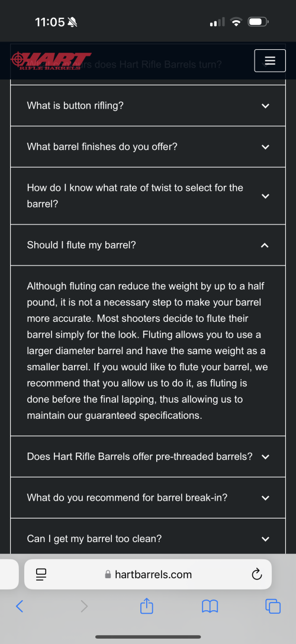This screenshot has height=644, width=296.
Task: Expand 'What barrel finishes do you offer?'
Action: click(148, 146)
